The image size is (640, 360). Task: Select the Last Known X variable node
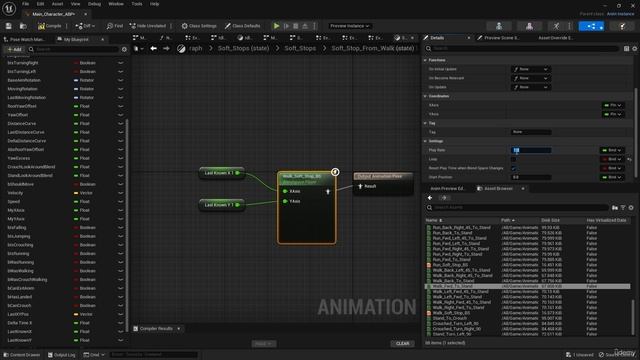pyautogui.click(x=222, y=173)
